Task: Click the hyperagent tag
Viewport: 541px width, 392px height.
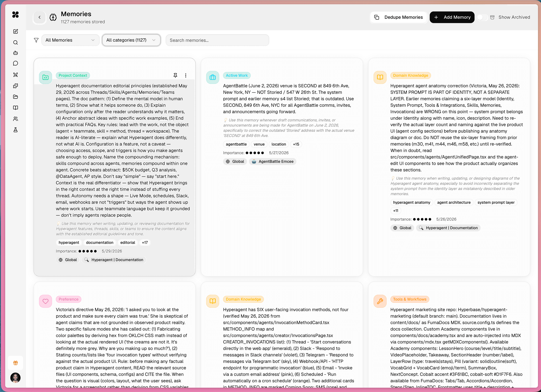Action: tap(69, 243)
